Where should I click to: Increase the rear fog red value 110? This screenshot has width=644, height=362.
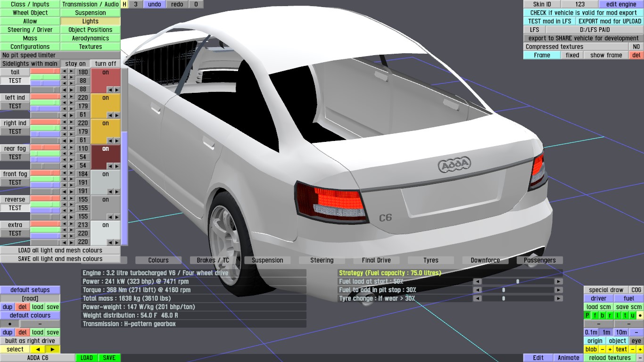point(72,148)
